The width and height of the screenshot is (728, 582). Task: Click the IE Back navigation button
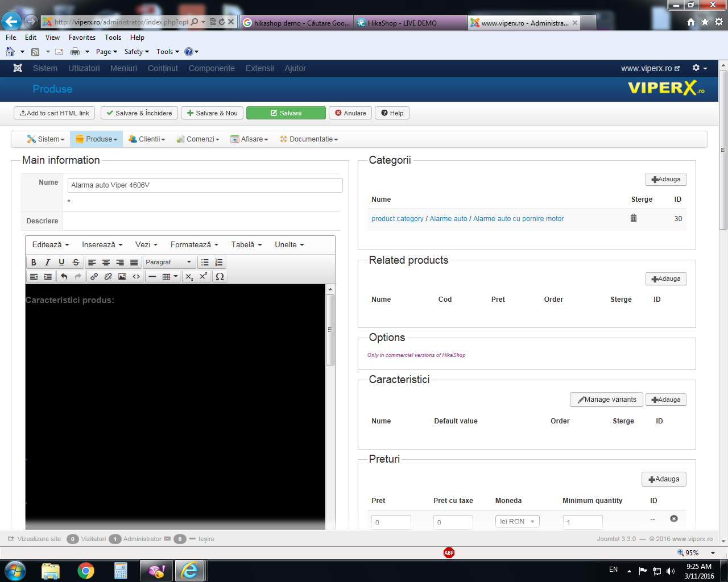pos(11,22)
